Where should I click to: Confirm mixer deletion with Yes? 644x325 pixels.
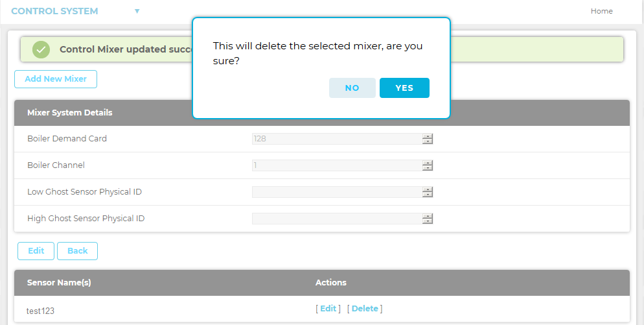pos(404,88)
